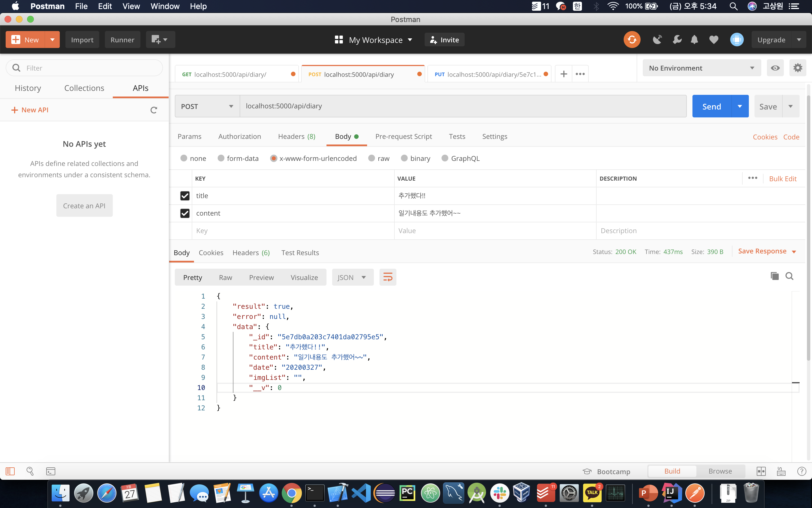The width and height of the screenshot is (812, 508).
Task: Switch to Build mode toggle
Action: (x=672, y=471)
